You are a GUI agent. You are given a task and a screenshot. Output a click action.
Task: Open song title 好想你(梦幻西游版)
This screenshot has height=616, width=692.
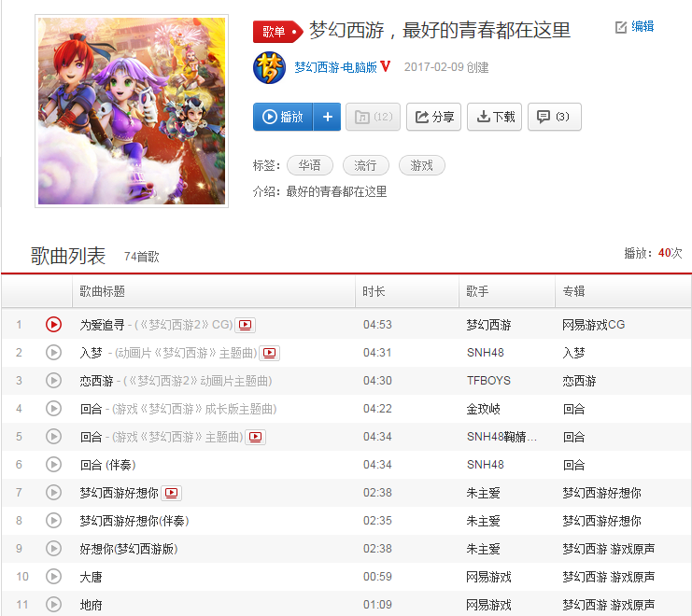(x=129, y=549)
